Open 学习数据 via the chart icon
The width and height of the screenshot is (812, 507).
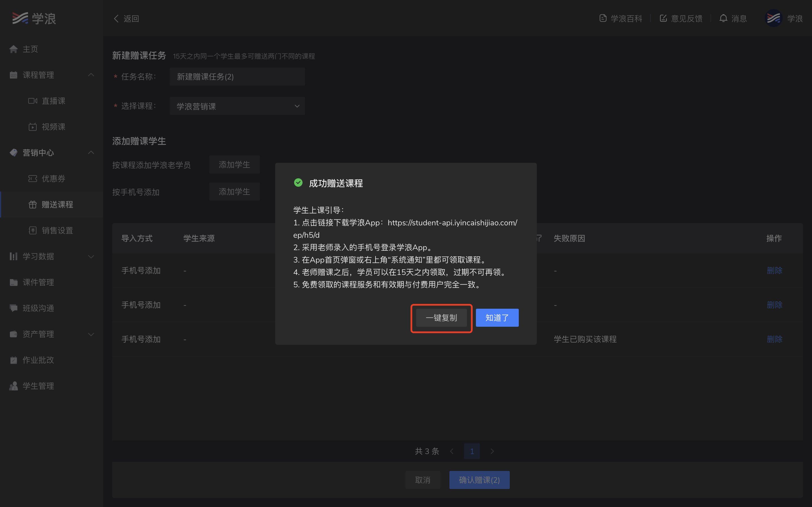click(14, 256)
